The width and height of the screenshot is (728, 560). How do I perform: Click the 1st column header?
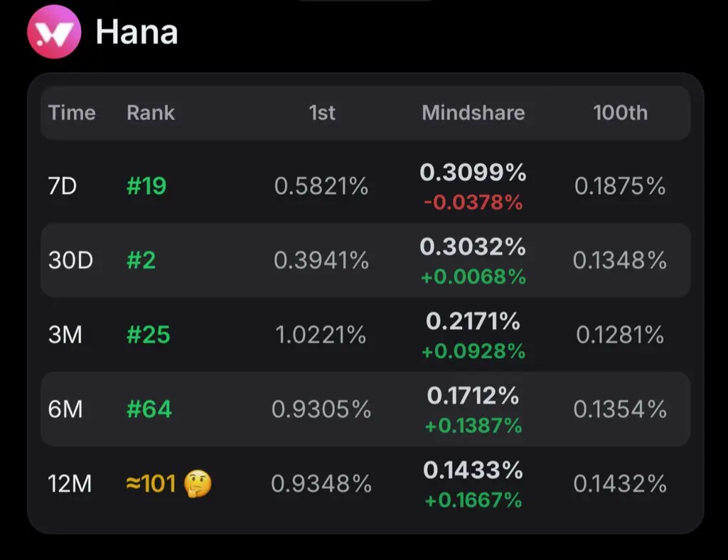pyautogui.click(x=322, y=113)
